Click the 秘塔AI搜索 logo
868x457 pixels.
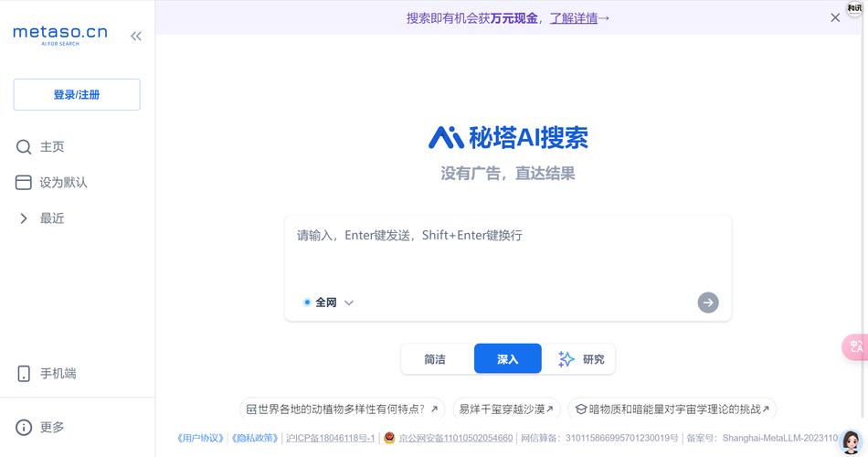pyautogui.click(x=508, y=137)
